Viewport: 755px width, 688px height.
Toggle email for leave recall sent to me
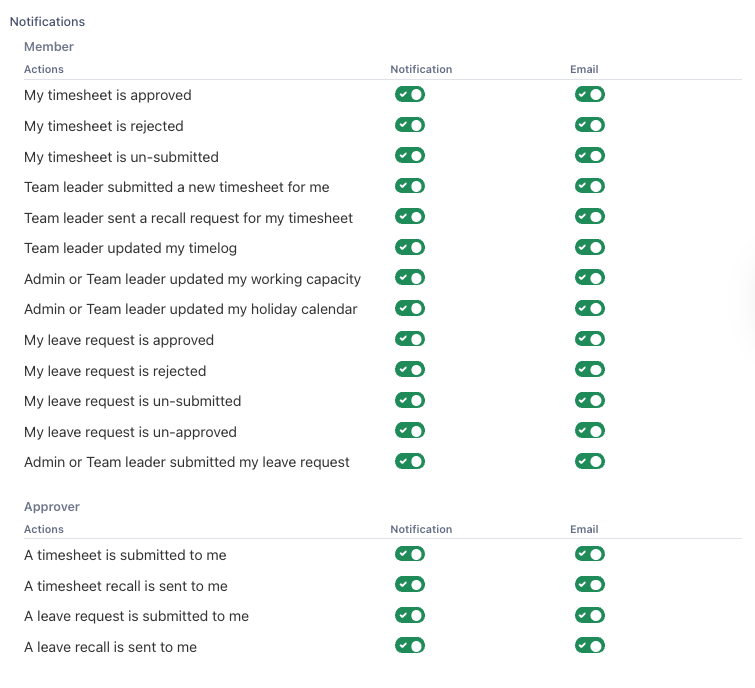[590, 646]
